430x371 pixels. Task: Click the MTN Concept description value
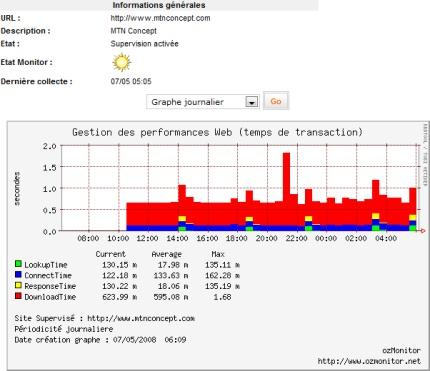click(133, 31)
